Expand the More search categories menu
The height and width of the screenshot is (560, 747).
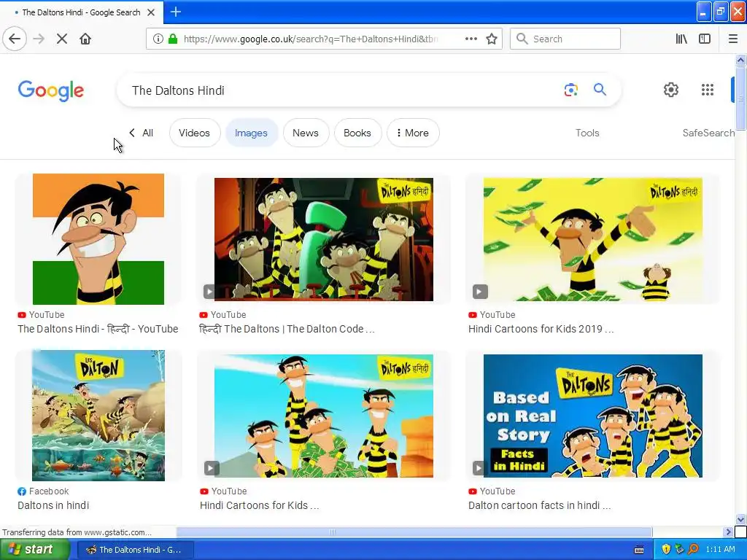click(x=413, y=133)
